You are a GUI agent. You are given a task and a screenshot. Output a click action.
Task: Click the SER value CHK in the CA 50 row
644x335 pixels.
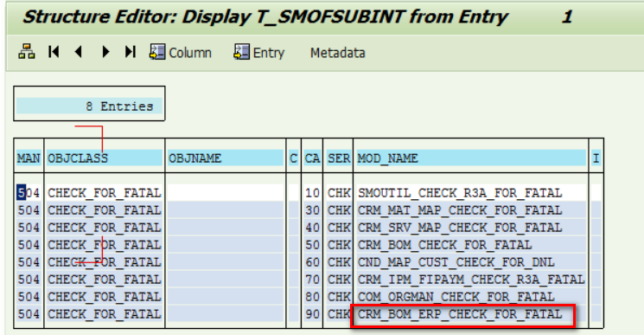point(339,245)
